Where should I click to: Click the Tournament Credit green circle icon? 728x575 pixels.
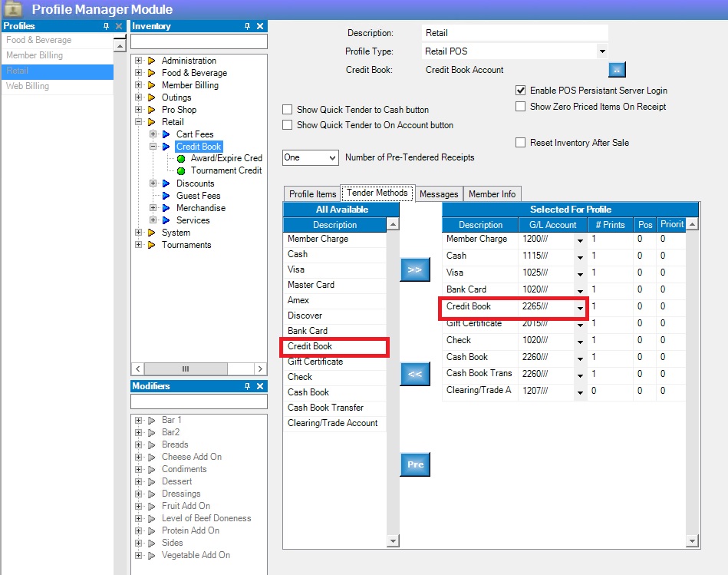tap(181, 170)
